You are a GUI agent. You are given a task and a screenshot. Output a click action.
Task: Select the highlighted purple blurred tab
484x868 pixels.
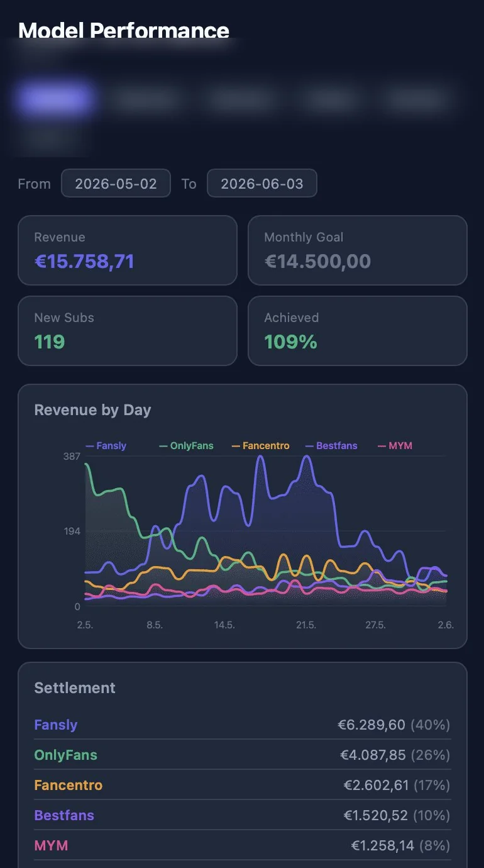pyautogui.click(x=55, y=98)
